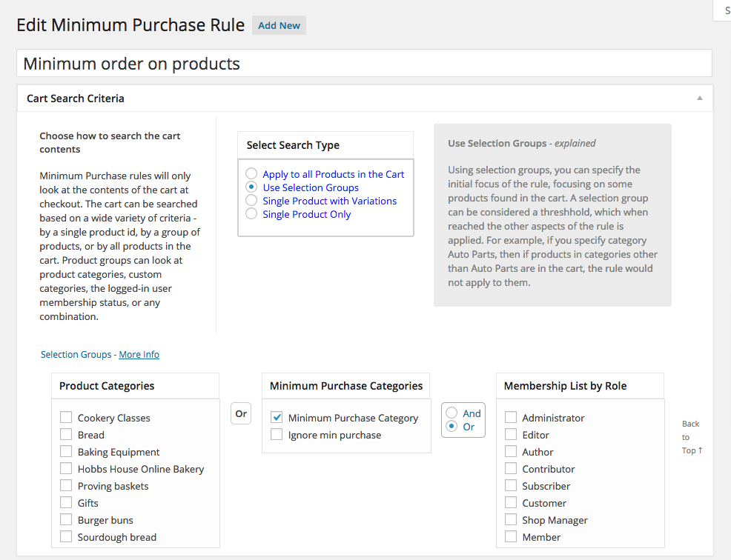Click the Add New button
This screenshot has height=560, width=731.
tap(279, 25)
